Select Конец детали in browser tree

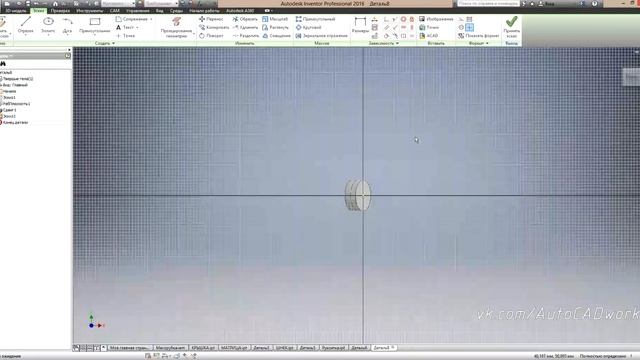click(14, 122)
